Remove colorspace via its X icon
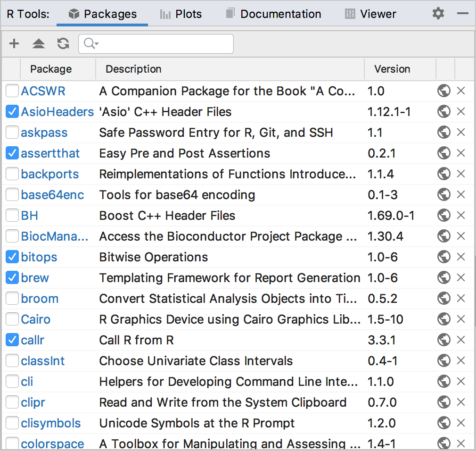The image size is (476, 451). [461, 443]
